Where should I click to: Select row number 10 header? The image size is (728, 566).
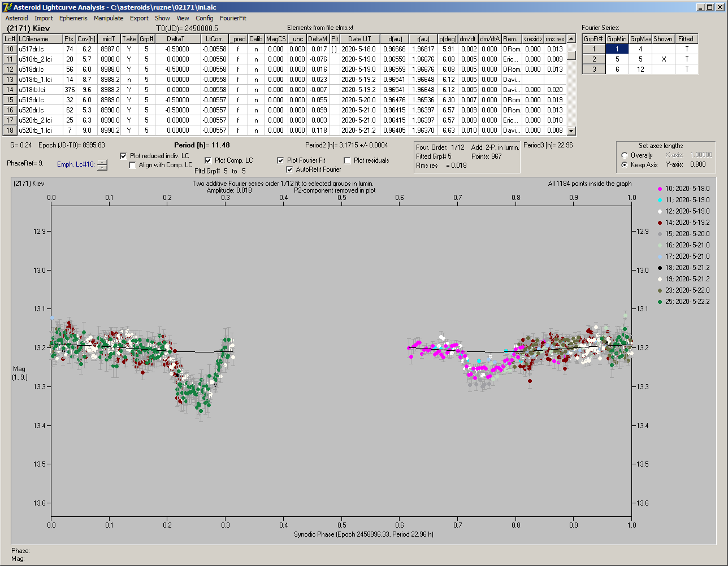10,49
